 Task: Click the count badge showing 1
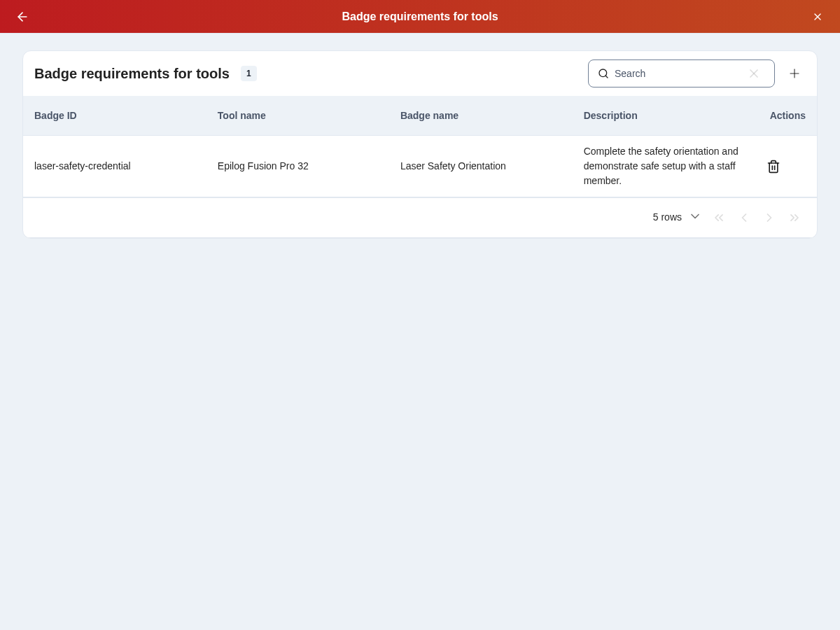click(248, 73)
